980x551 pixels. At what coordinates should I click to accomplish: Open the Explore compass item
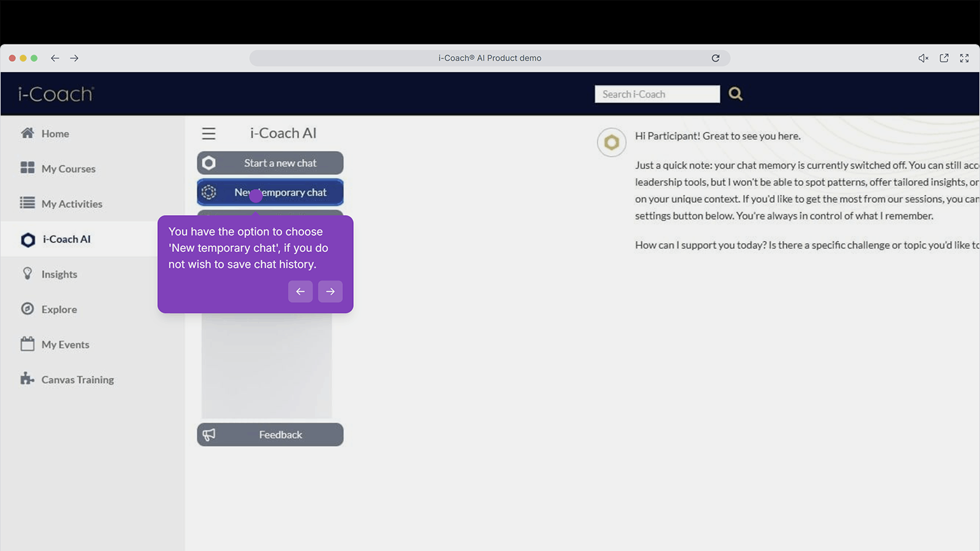point(59,309)
